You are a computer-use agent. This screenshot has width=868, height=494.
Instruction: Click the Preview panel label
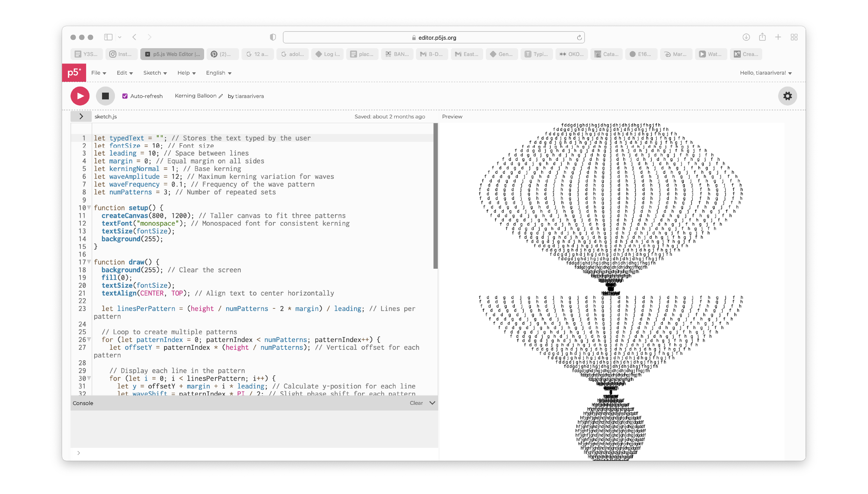[x=452, y=116]
